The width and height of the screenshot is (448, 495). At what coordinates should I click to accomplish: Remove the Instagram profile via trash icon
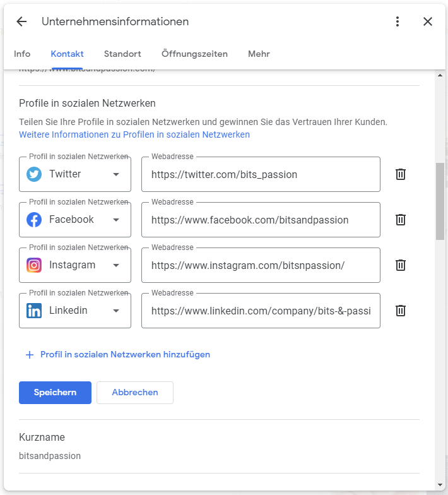[x=400, y=265]
